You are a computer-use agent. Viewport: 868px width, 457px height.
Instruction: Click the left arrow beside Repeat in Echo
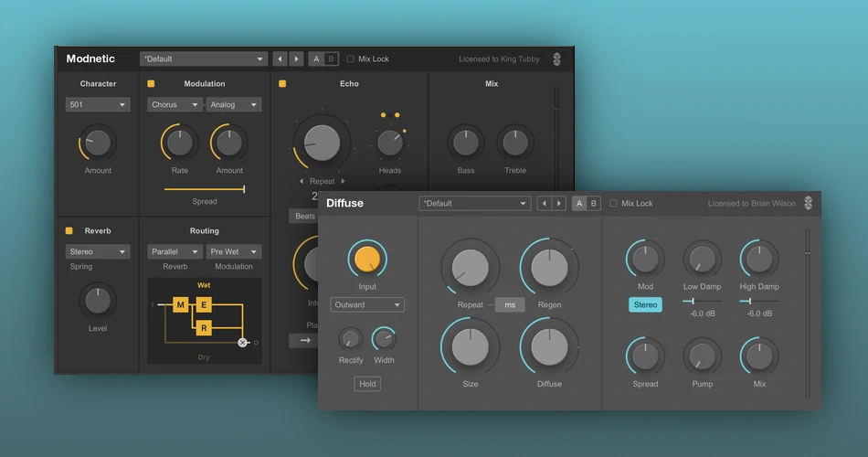coord(302,181)
